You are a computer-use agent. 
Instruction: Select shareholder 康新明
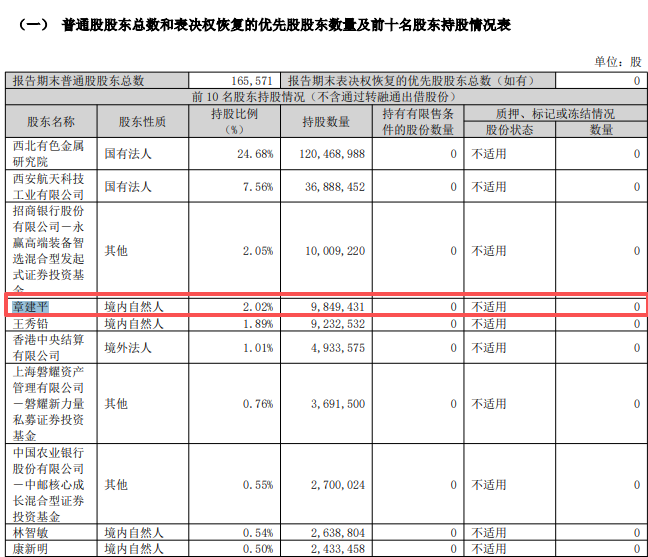tap(31, 549)
